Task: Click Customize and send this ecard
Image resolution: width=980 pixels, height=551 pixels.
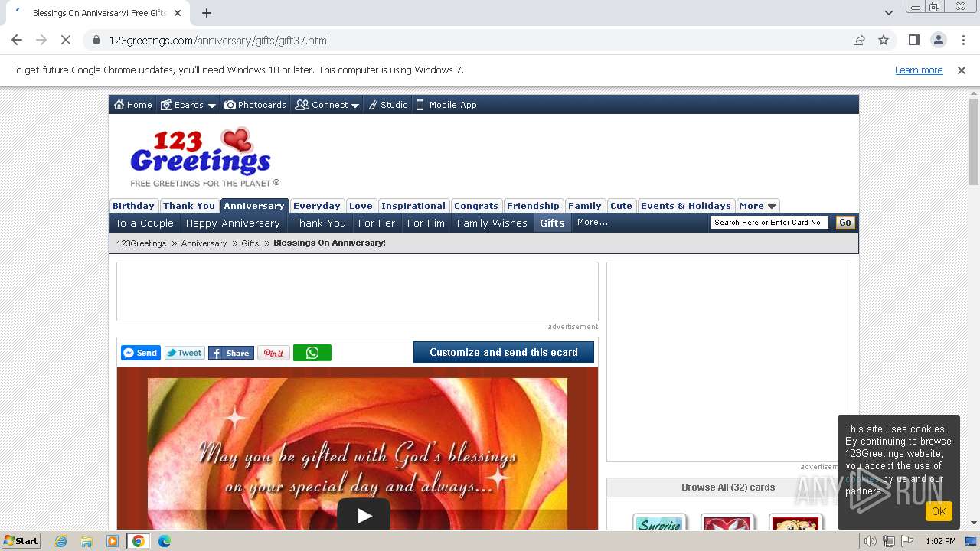Action: coord(504,352)
